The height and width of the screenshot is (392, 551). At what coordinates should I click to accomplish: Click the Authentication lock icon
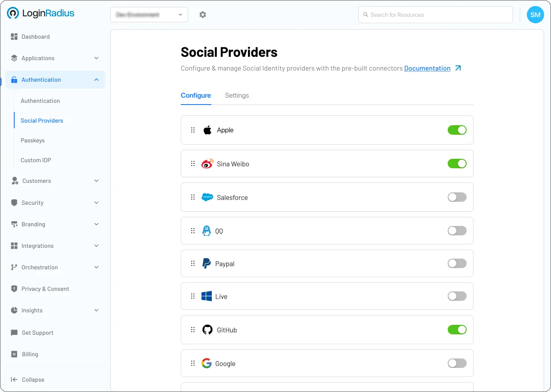click(14, 80)
